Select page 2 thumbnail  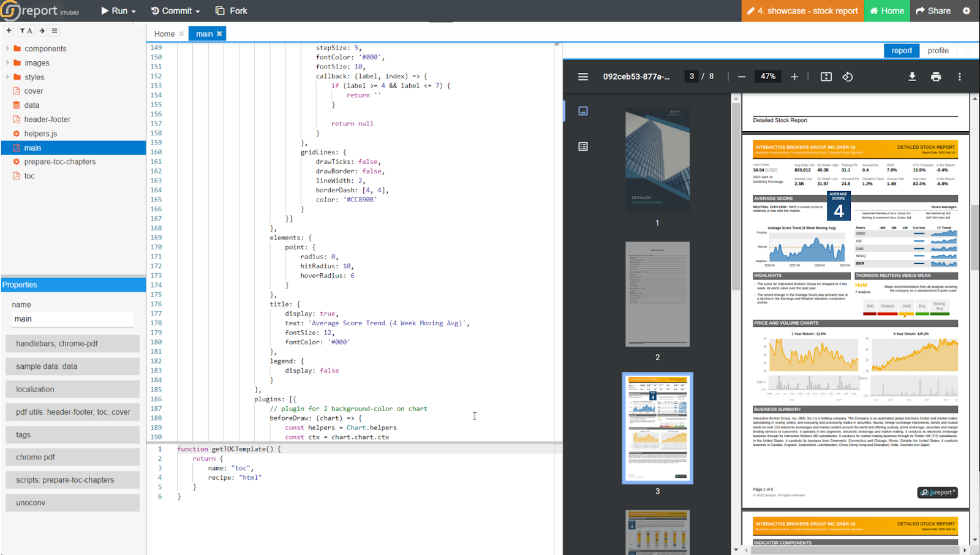click(657, 294)
